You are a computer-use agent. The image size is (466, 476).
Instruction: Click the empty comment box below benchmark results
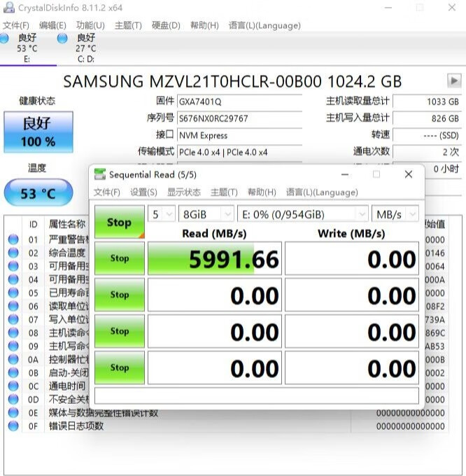[x=257, y=395]
